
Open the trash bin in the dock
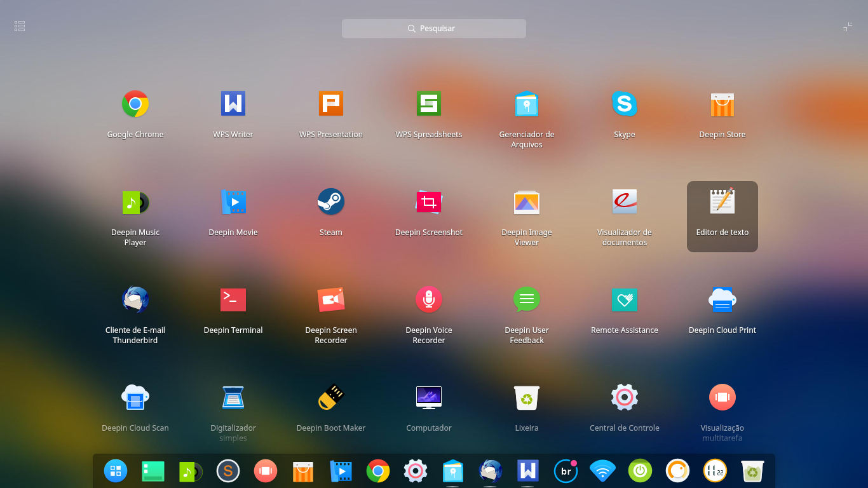click(x=752, y=471)
